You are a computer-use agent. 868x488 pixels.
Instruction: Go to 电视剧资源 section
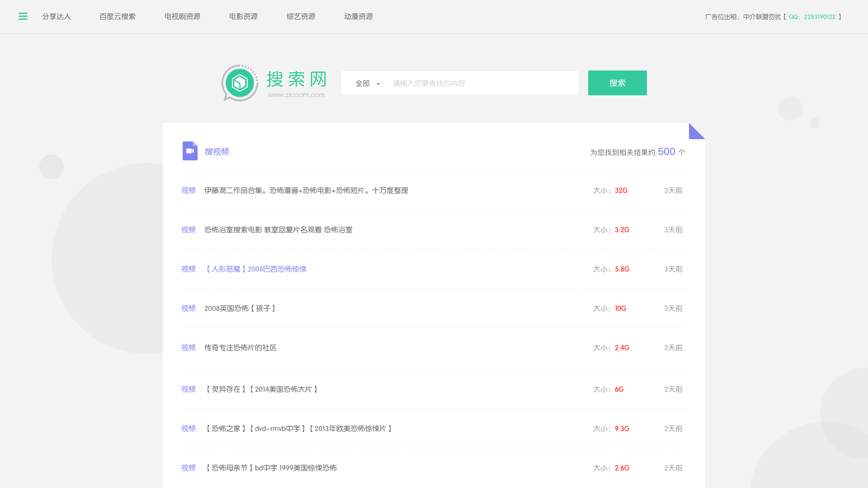click(182, 16)
